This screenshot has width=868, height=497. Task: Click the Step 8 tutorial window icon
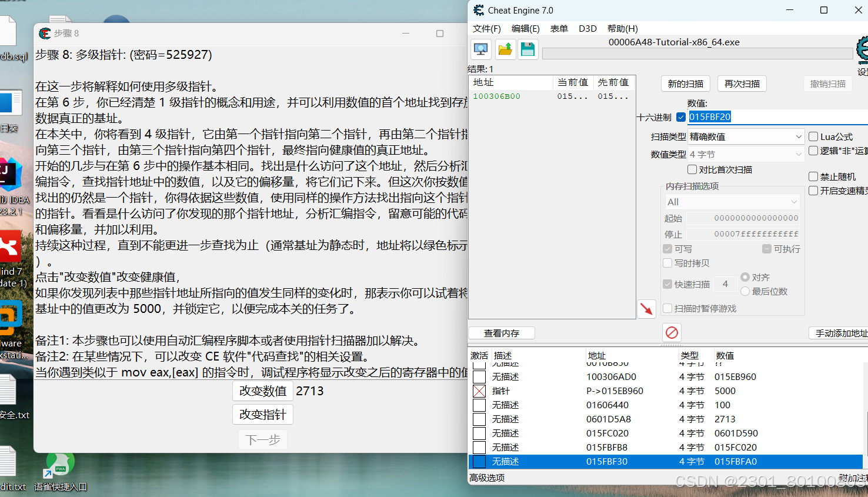click(x=45, y=34)
